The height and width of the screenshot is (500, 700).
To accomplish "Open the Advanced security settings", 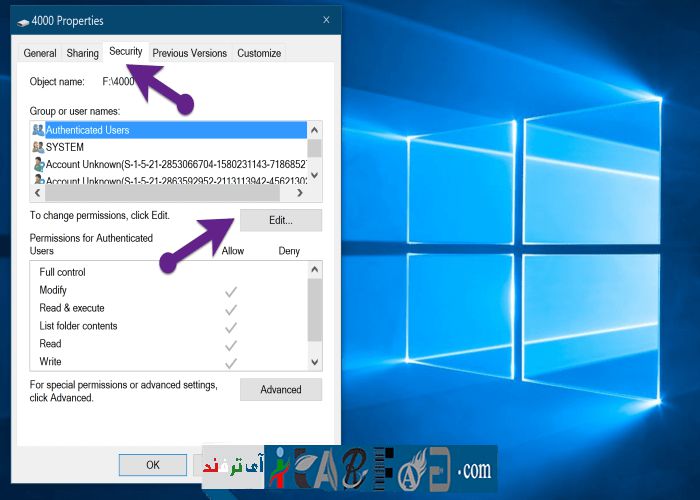I will (280, 390).
